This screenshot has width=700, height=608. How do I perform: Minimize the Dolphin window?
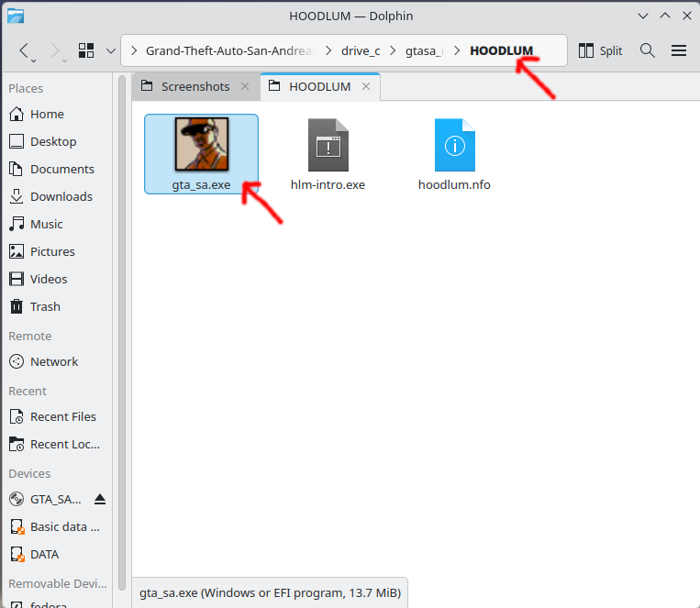coord(643,17)
